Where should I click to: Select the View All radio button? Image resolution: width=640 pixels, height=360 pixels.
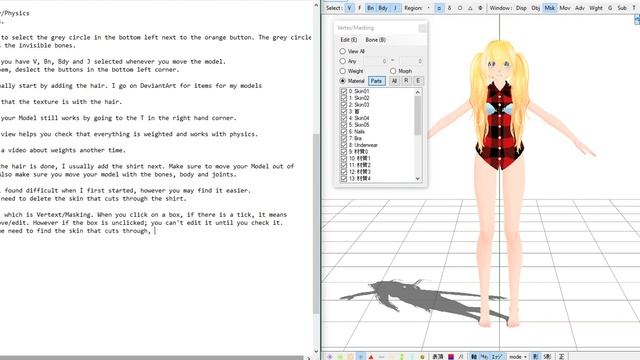(x=343, y=51)
